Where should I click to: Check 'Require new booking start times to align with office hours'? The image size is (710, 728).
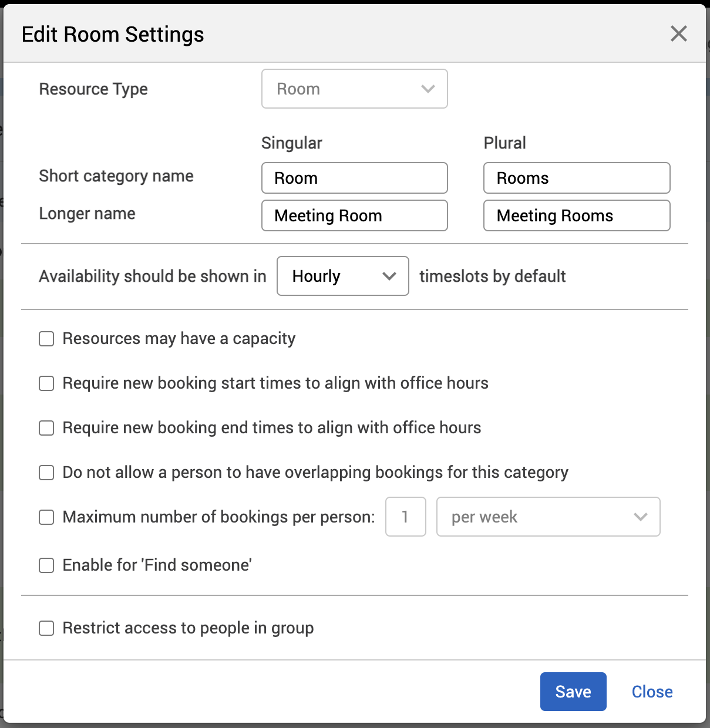[46, 383]
